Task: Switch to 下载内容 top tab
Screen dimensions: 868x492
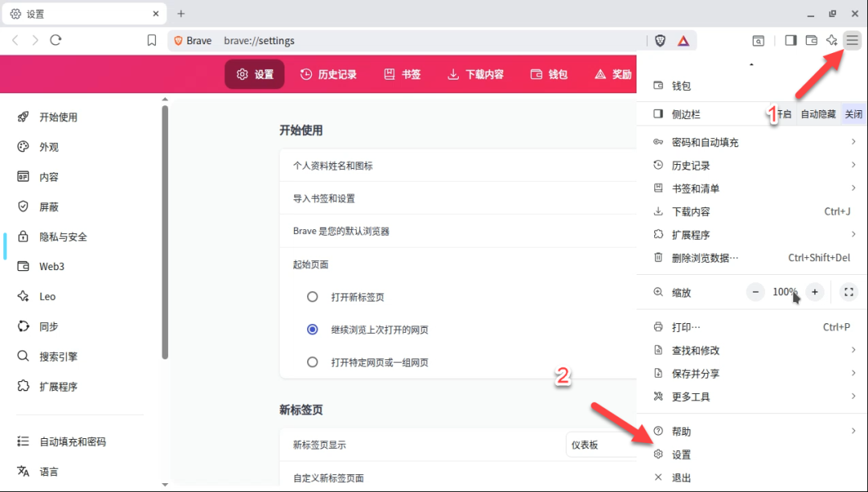Action: pos(476,74)
